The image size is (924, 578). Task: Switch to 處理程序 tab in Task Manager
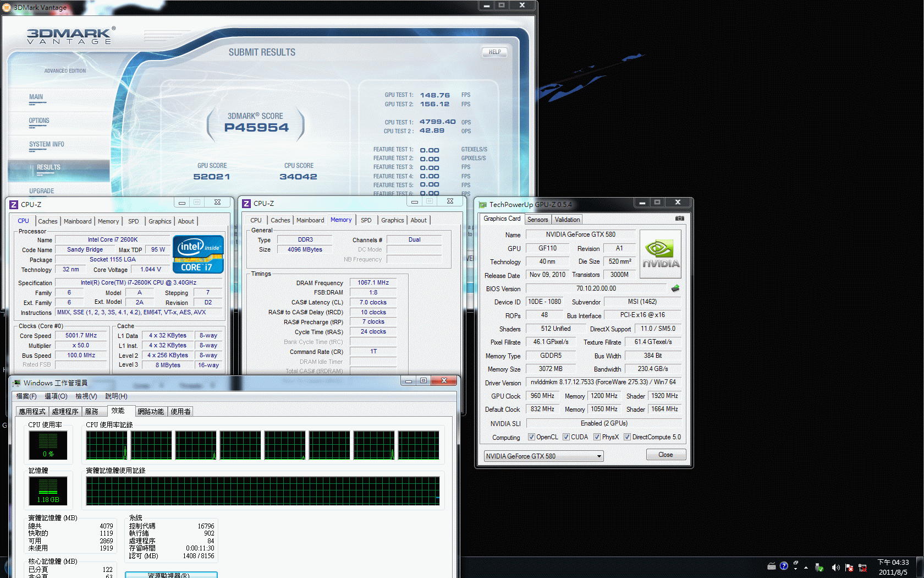pos(65,411)
